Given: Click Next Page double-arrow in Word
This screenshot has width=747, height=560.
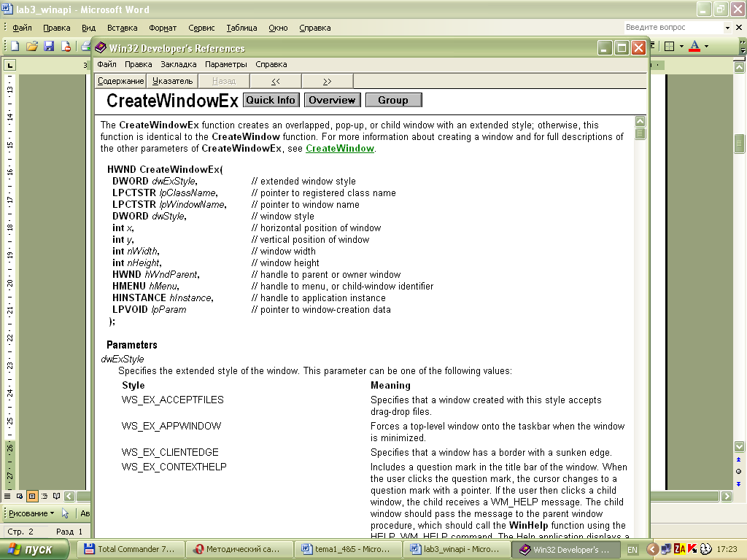Looking at the screenshot, I should [738, 484].
